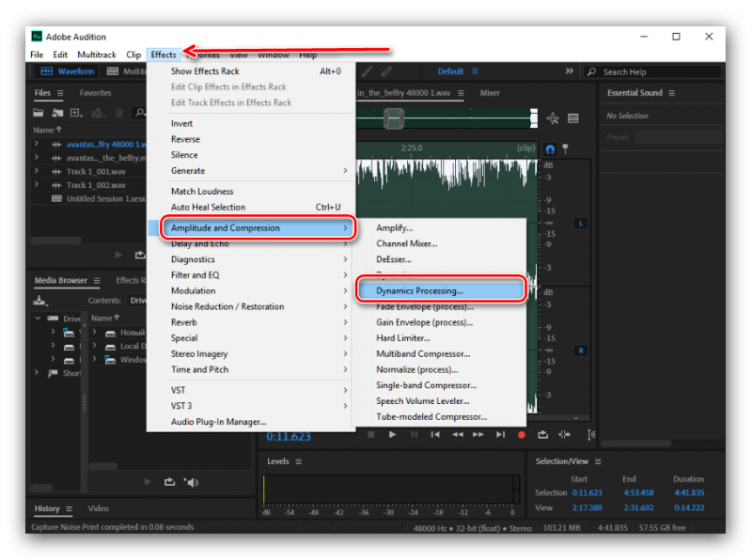Viewport: 752px width, 560px height.
Task: Toggle Skip Selection in the transport
Action: point(565,434)
